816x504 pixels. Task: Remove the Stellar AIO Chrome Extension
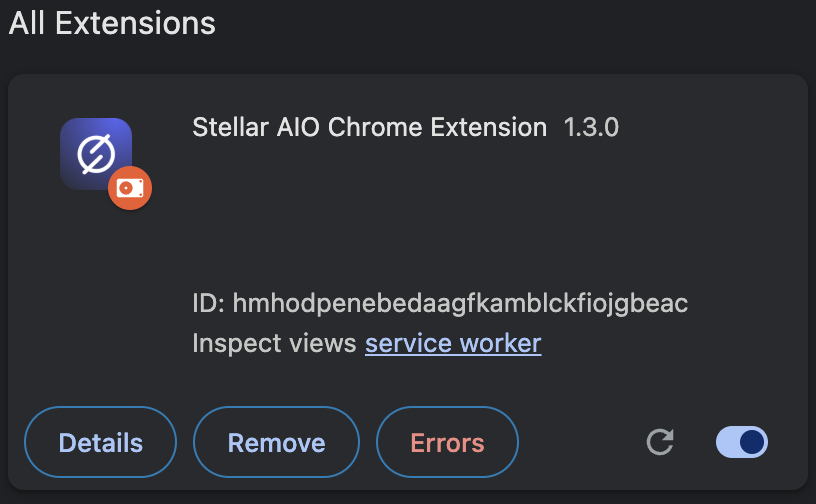click(276, 443)
